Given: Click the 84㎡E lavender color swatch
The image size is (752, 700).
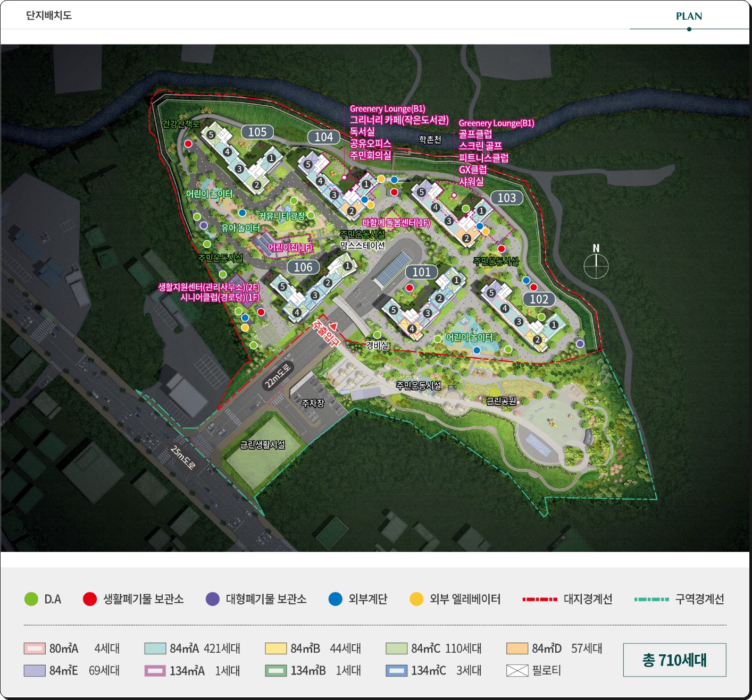Looking at the screenshot, I should (x=35, y=671).
